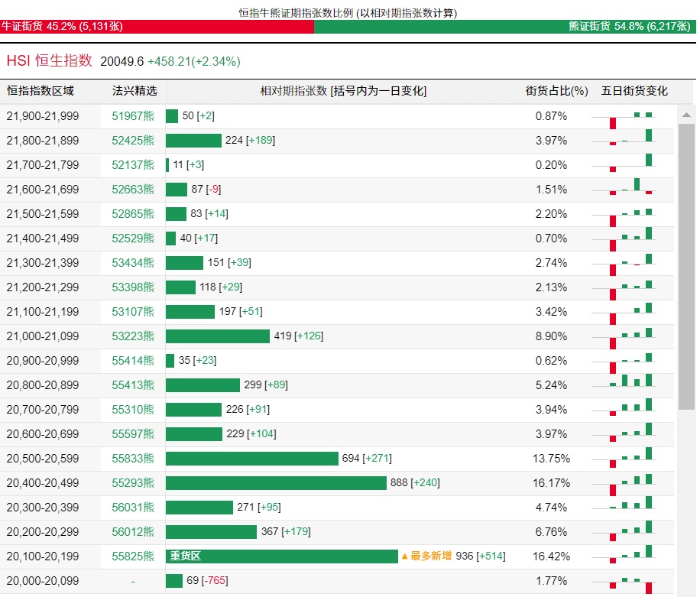Click the 8.90% share value
700x597 pixels.
[551, 336]
